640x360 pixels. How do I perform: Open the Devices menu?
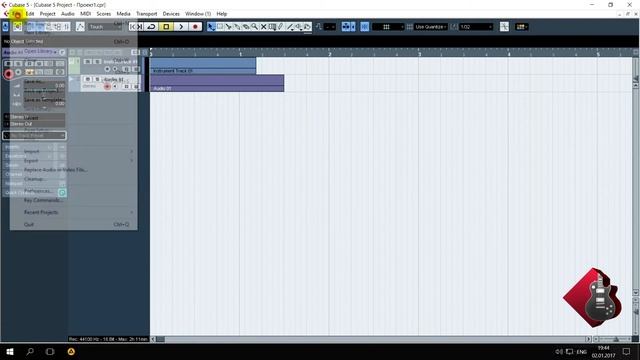pos(171,13)
